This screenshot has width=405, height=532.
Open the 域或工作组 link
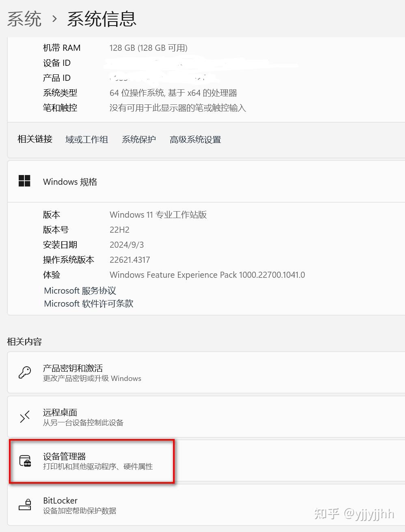(x=87, y=139)
